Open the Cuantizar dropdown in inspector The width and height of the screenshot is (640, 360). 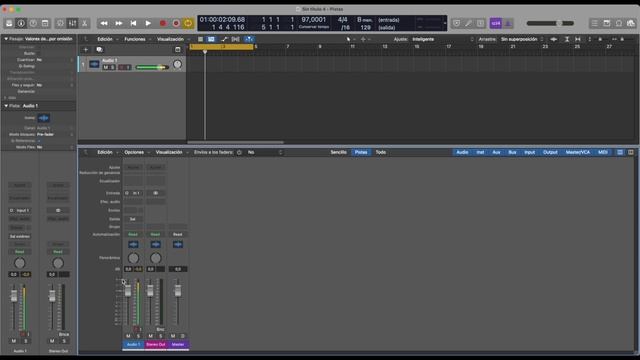point(55,60)
